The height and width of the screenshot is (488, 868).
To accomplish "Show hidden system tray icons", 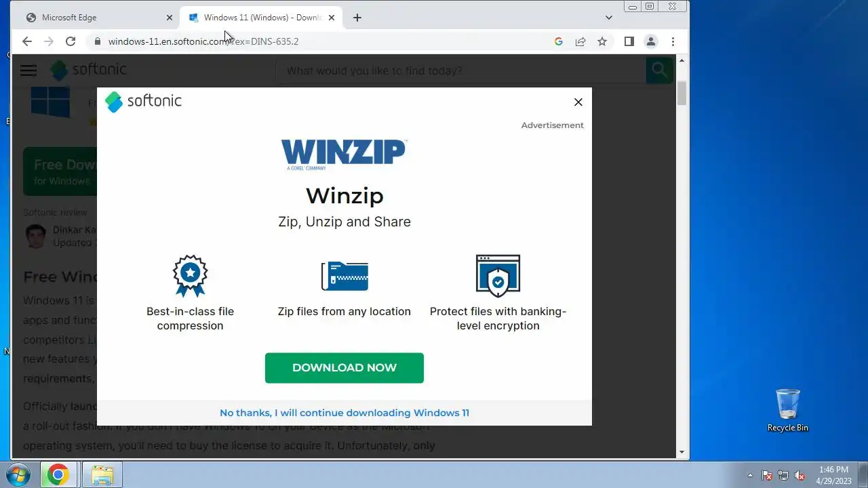I will [750, 475].
